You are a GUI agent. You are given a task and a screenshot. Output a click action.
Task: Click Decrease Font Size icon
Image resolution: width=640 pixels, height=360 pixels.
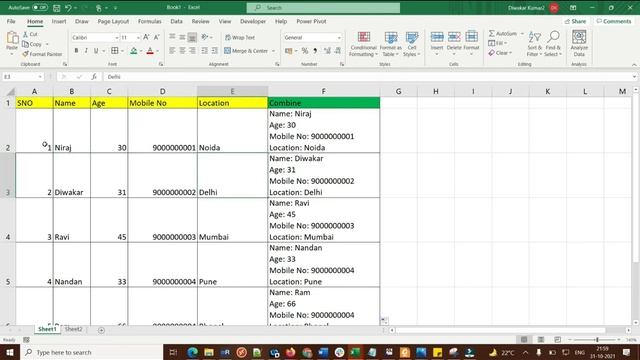click(x=156, y=37)
